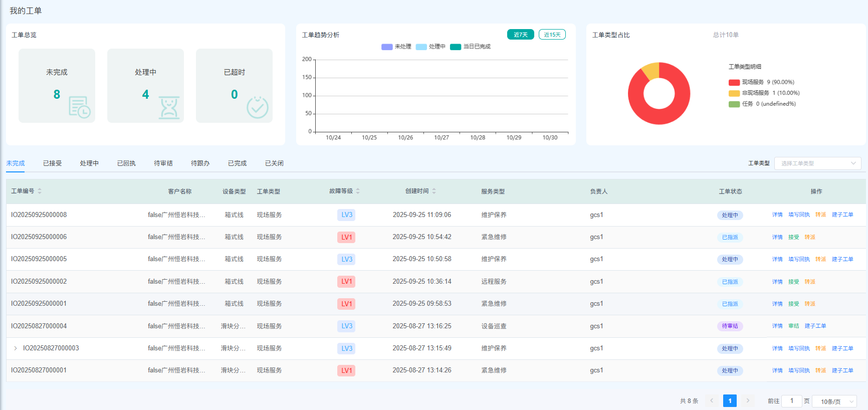Toggle 处理中 legend series in trend chart

pos(430,47)
